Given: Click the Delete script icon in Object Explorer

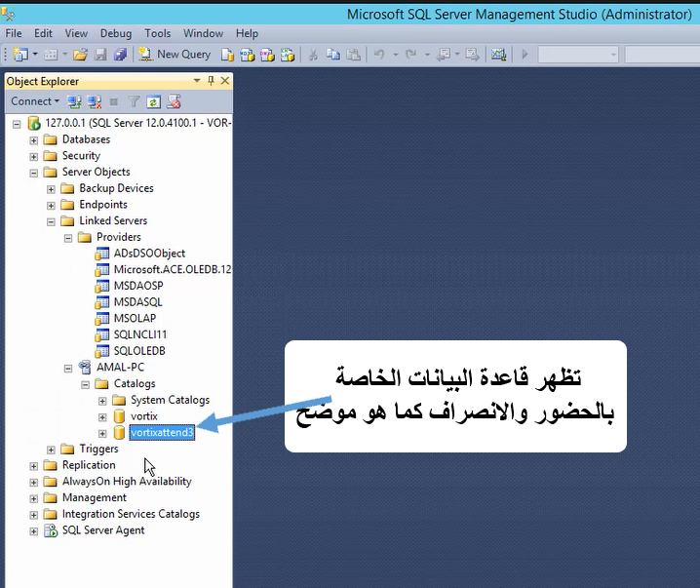Looking at the screenshot, I should click(174, 101).
